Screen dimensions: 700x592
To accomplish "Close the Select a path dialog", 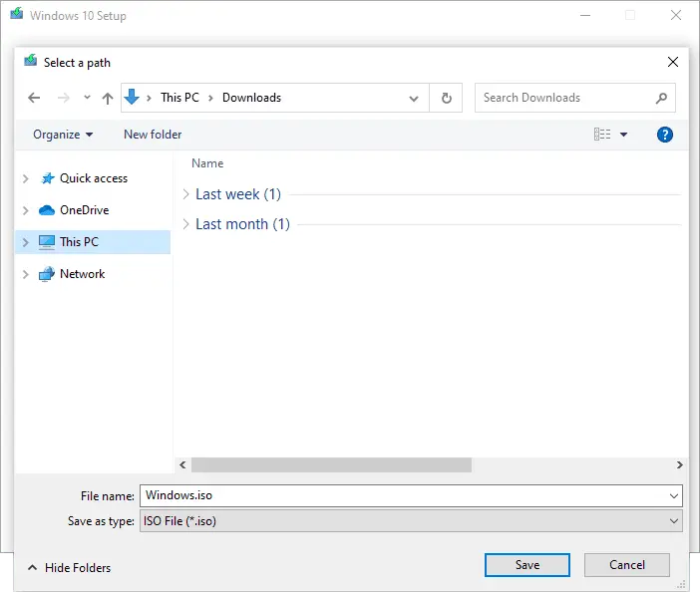I will tap(673, 62).
